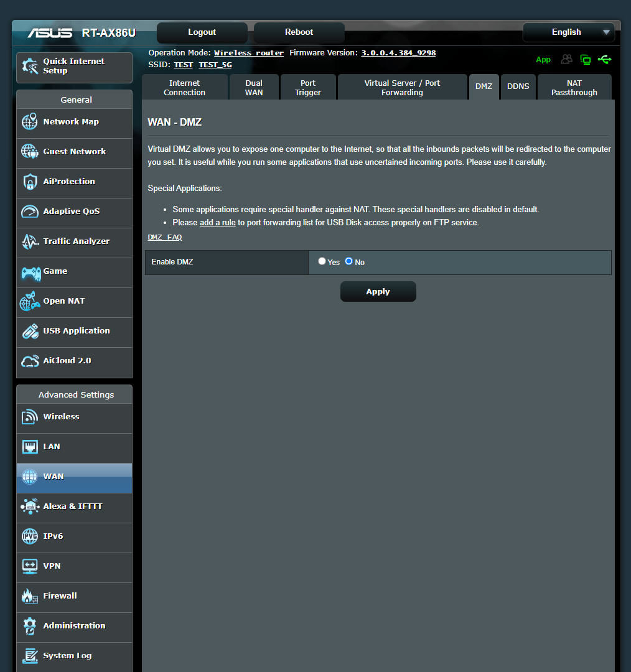Click the Adaptive QoS gauge icon

point(30,212)
